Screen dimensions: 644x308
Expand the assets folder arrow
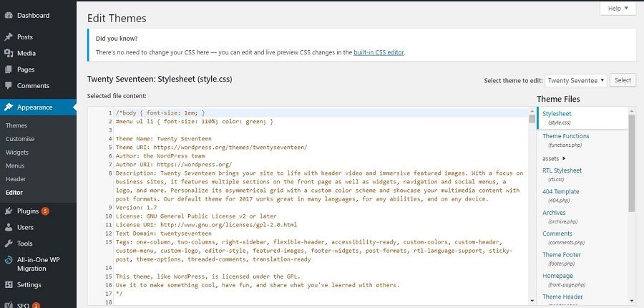(x=564, y=158)
